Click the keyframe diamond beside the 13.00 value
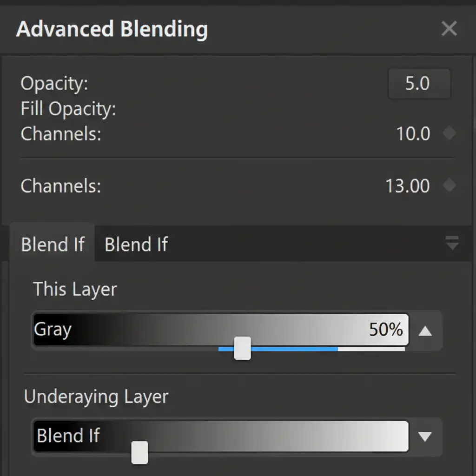 point(449,186)
